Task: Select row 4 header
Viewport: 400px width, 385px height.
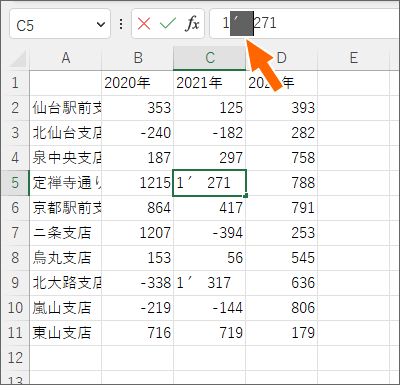Action: pyautogui.click(x=15, y=158)
